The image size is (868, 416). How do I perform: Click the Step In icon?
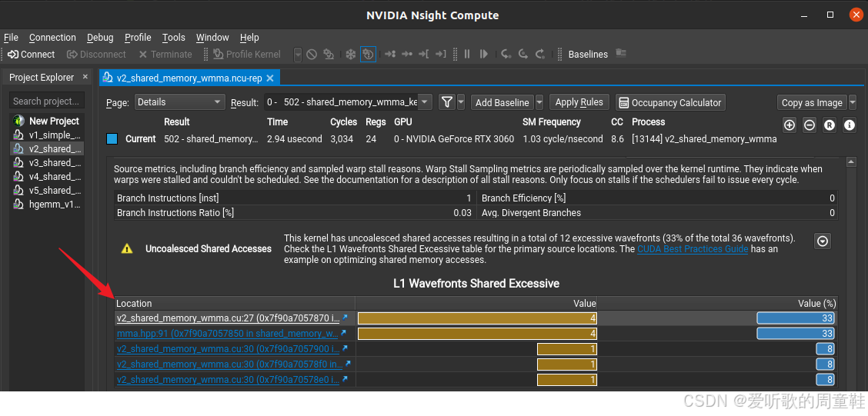(506, 55)
